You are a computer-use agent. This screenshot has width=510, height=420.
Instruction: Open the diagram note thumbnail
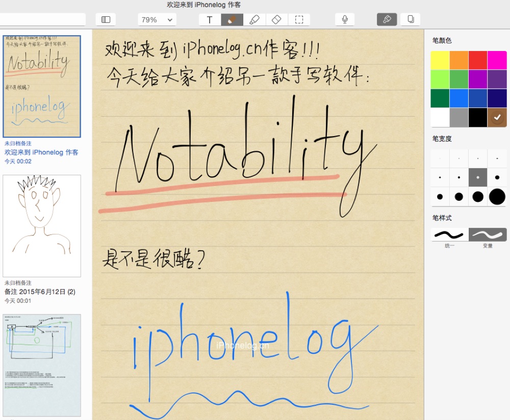[42, 365]
